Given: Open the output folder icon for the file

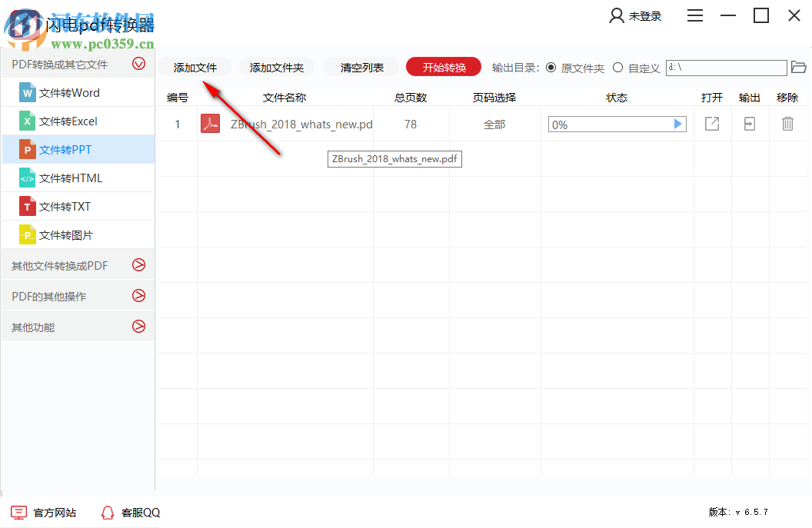Looking at the screenshot, I should coord(749,123).
